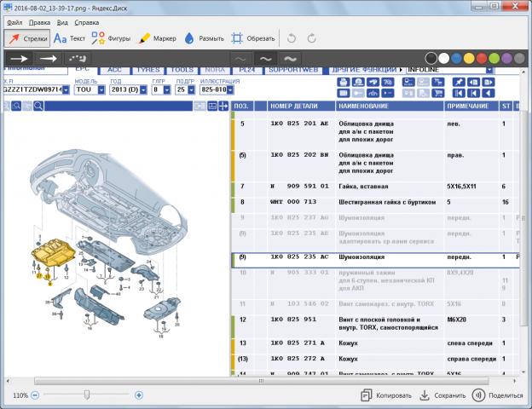Image resolution: width=532 pixels, height=409 pixels.
Task: Click the SUPPORTWEB tab in catalog
Action: tap(293, 70)
